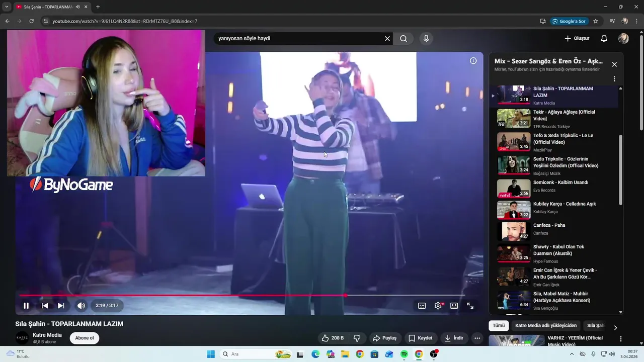
Task: Select Katre Media adlı yükleyiciden chip
Action: pyautogui.click(x=546, y=326)
